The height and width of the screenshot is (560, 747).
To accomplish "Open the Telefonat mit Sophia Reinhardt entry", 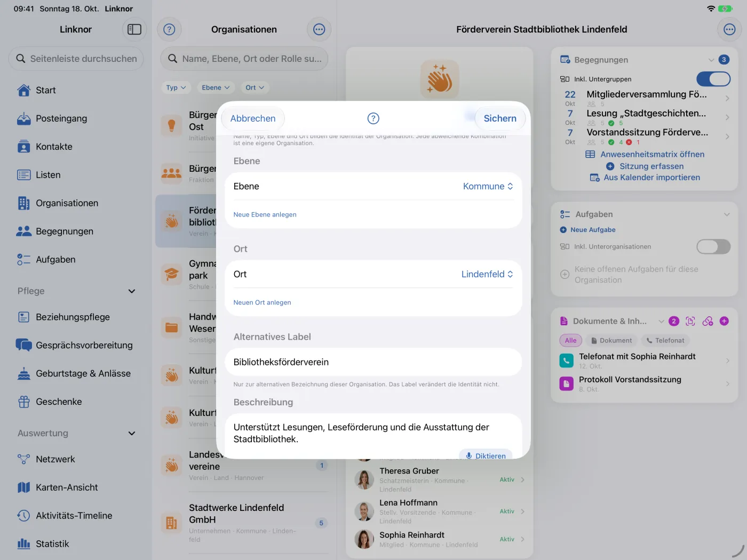I will [645, 361].
